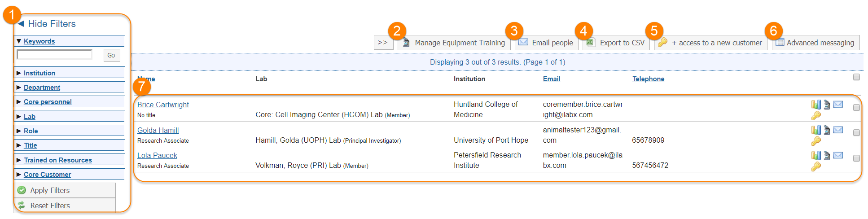Click the Keywords search input field
The width and height of the screenshot is (868, 219).
pyautogui.click(x=54, y=55)
